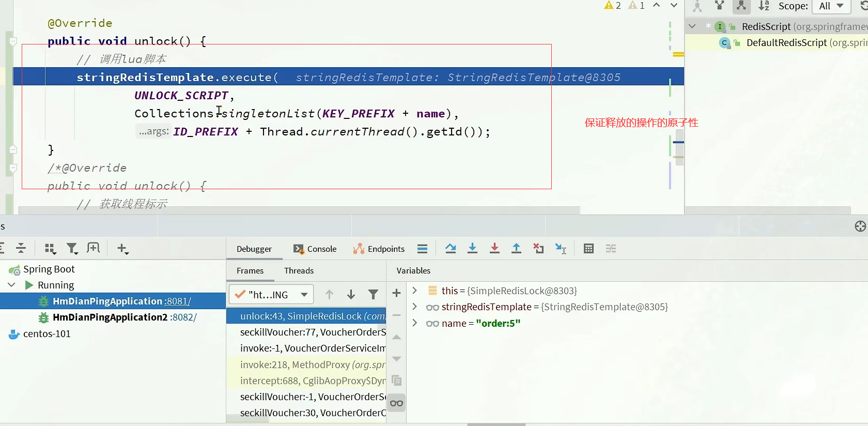The width and height of the screenshot is (868, 426).
Task: Click the Refresh hierarchy icon
Action: (x=864, y=5)
